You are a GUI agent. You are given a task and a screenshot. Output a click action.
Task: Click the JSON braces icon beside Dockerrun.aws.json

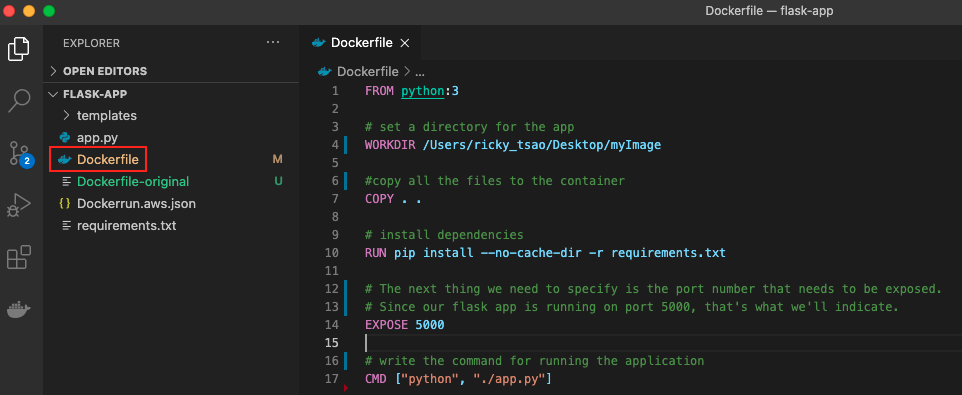tap(64, 203)
